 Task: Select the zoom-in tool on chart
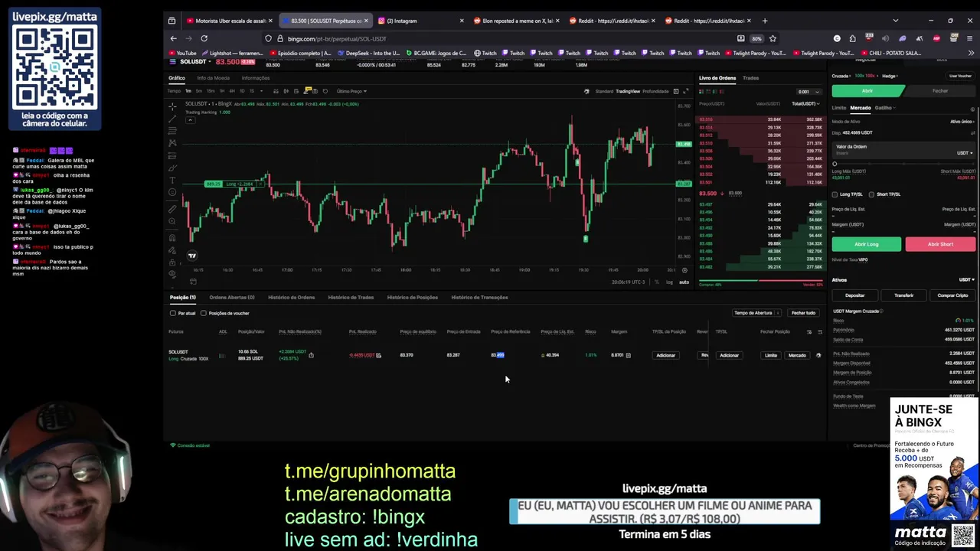point(172,221)
